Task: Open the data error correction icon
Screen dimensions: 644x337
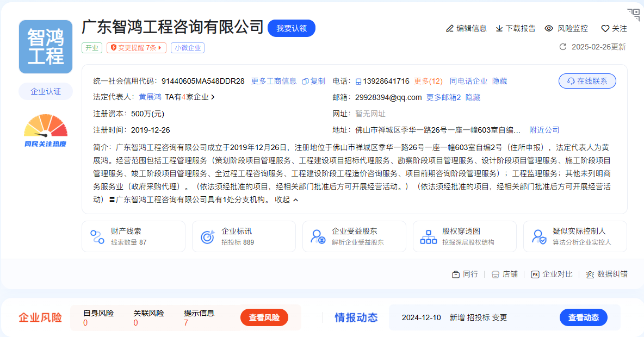Action: pos(590,274)
